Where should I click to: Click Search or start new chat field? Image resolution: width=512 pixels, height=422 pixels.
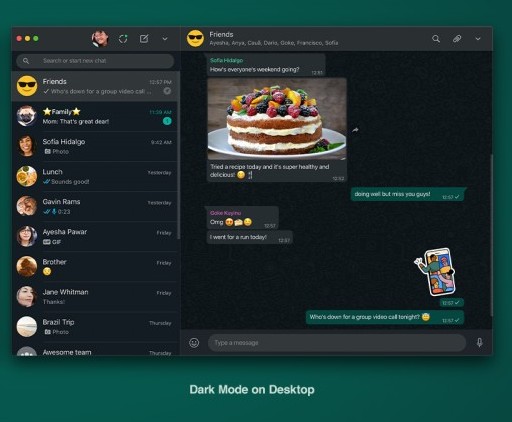click(x=95, y=61)
